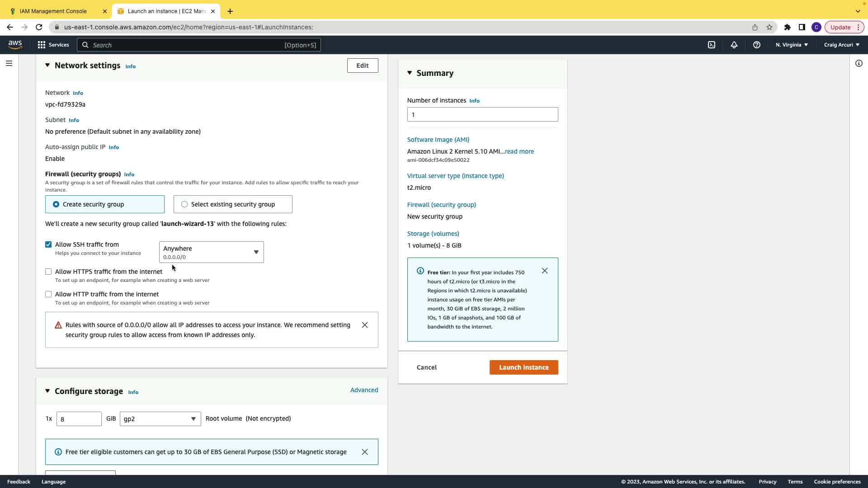Click the Number of instances field

coord(482,114)
